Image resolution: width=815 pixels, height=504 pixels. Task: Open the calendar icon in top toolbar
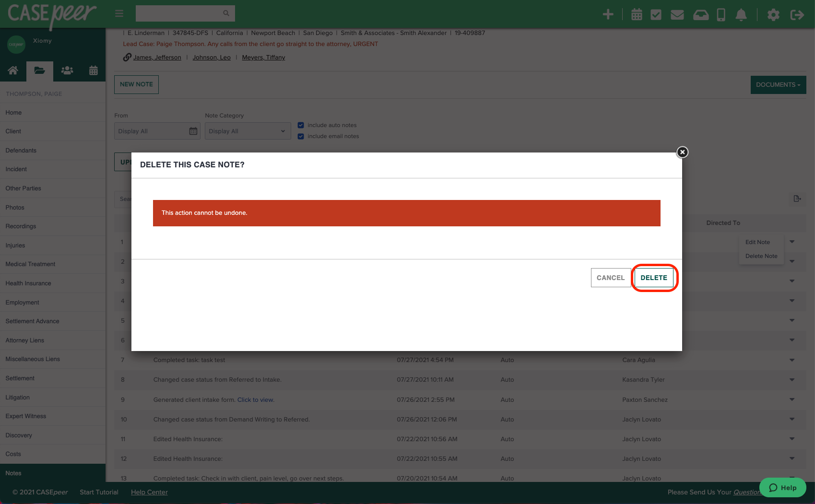coord(637,14)
